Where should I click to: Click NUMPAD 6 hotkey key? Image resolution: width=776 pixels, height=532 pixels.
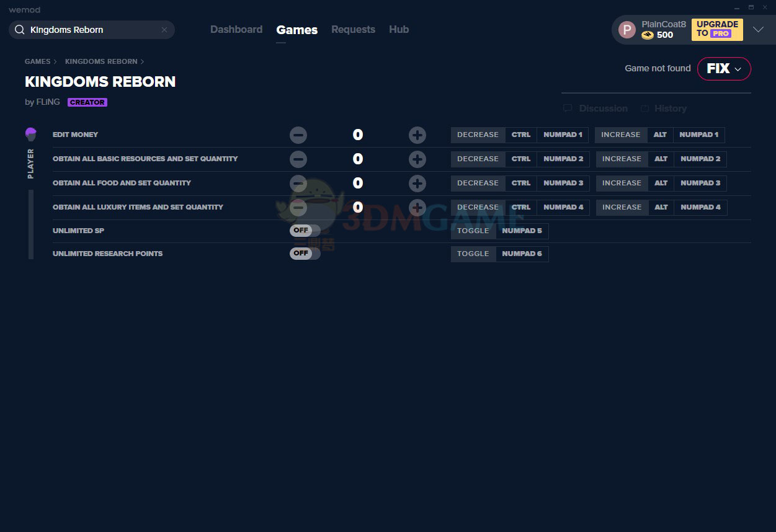pos(522,254)
